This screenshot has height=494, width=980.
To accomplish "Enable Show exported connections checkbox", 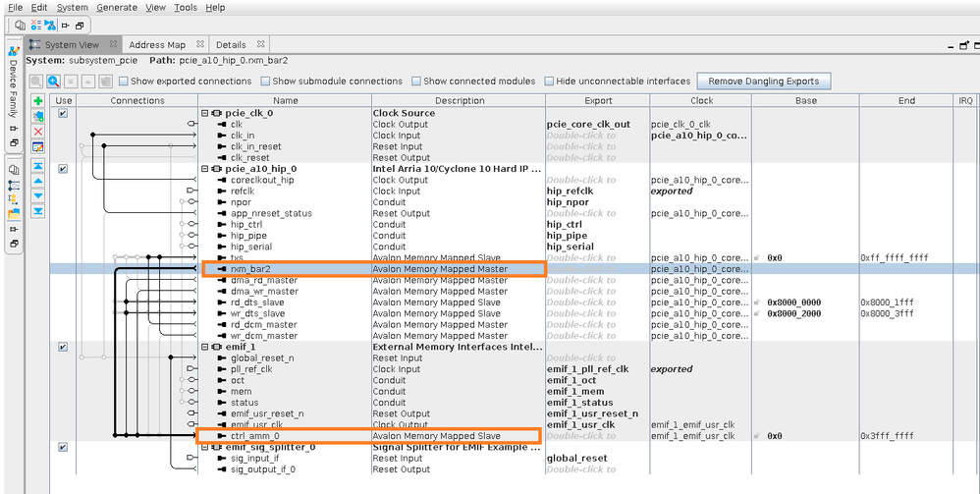I will pos(124,82).
